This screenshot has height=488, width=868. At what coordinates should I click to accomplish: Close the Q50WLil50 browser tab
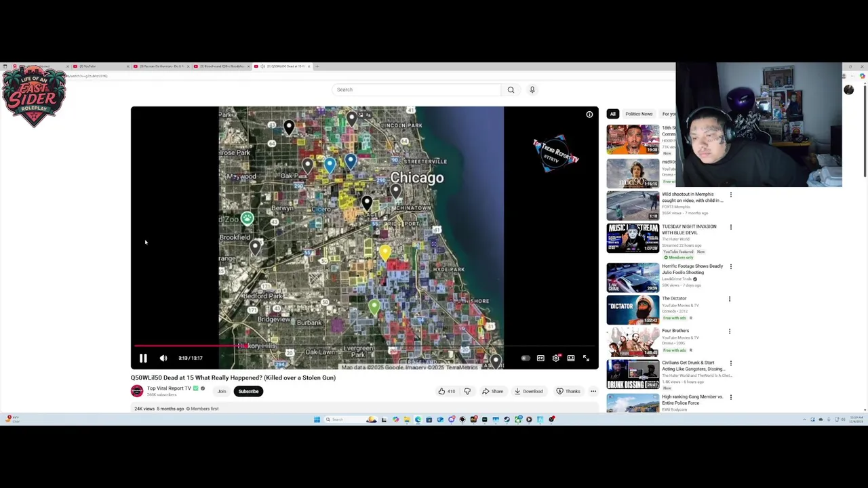click(309, 66)
